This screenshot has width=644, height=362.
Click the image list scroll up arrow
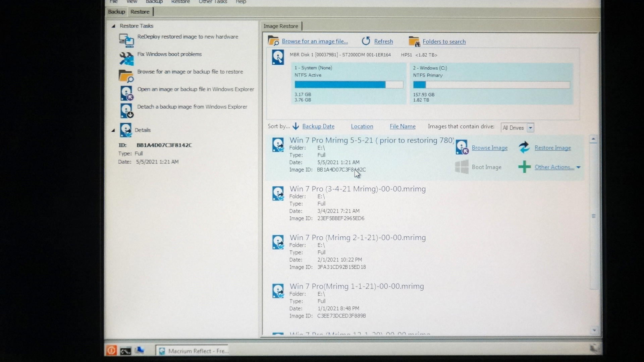pyautogui.click(x=593, y=139)
